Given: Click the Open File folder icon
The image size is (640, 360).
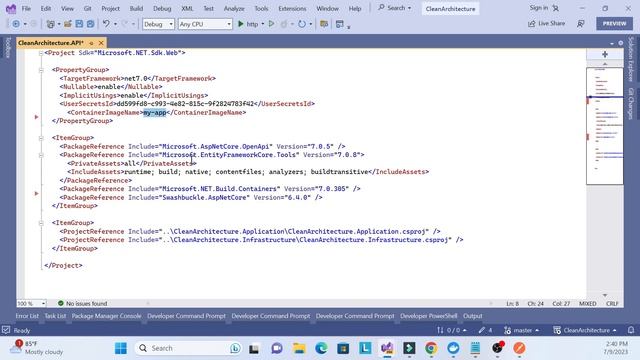Looking at the screenshot, I should click(x=68, y=24).
